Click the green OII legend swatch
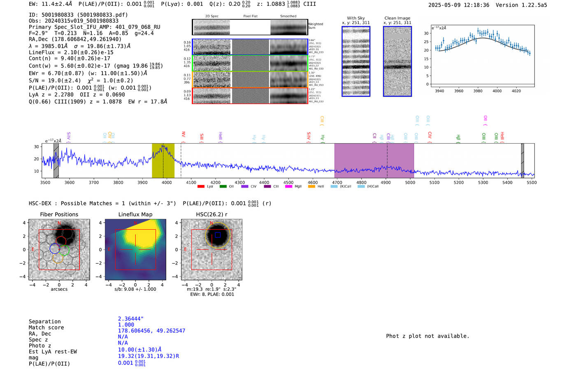The image size is (576, 392). 223,186
